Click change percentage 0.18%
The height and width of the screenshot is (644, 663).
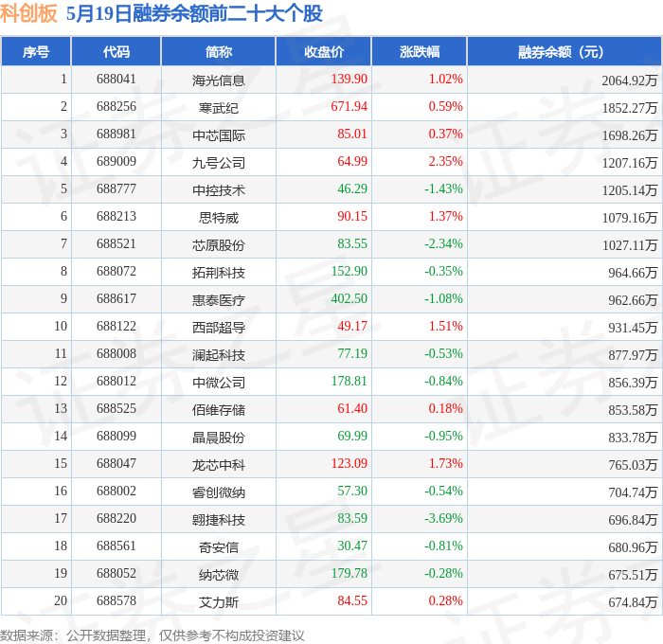click(446, 409)
